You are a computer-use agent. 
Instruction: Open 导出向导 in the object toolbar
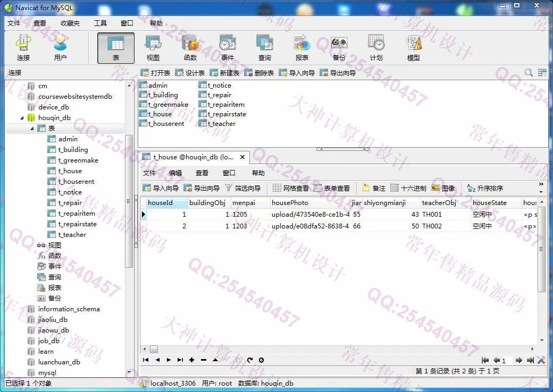point(338,73)
